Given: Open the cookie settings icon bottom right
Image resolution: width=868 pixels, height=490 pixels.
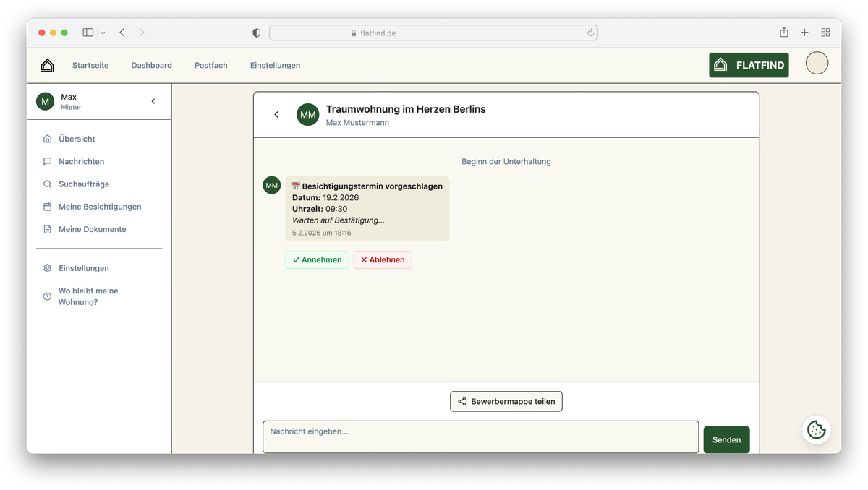Looking at the screenshot, I should 817,430.
